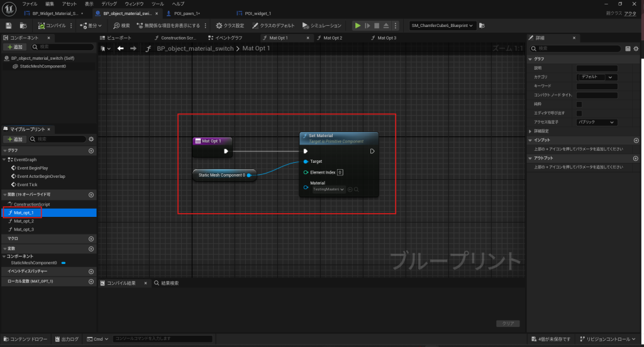This screenshot has height=347, width=644.
Task: Switch to the Mat Opt 2 tab
Action: (333, 38)
